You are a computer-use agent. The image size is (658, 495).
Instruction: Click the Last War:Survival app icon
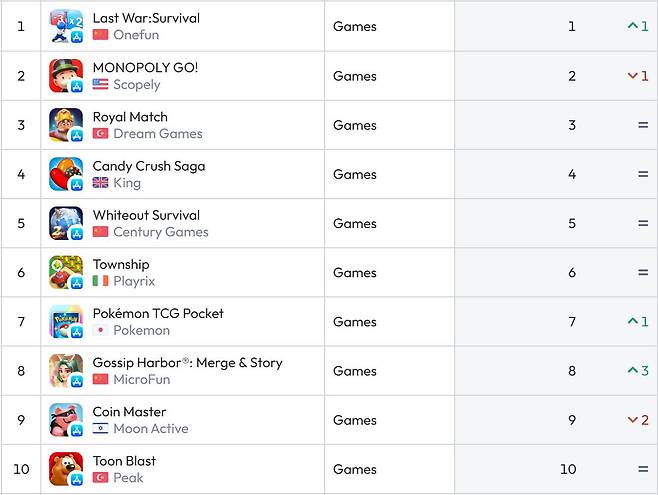[66, 26]
